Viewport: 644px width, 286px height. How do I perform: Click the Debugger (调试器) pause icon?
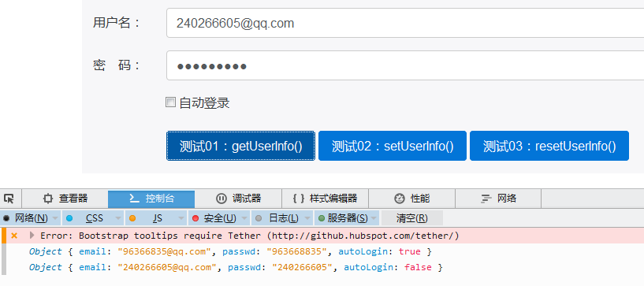221,199
